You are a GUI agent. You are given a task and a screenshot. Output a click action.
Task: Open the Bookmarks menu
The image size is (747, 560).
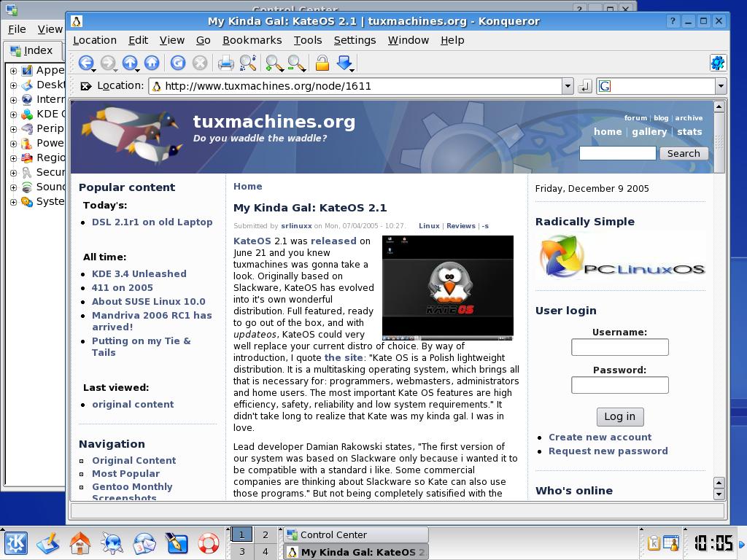click(252, 41)
